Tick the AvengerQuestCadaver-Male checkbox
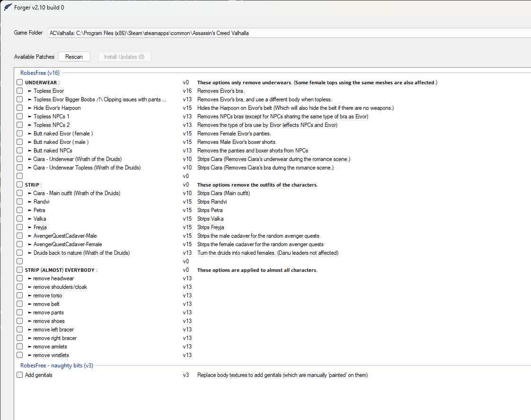 pos(20,236)
